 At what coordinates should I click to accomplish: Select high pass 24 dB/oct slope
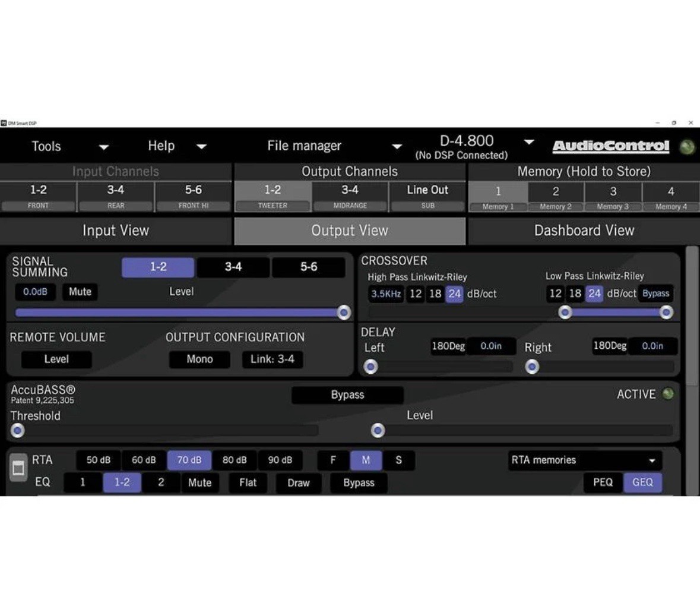[454, 294]
